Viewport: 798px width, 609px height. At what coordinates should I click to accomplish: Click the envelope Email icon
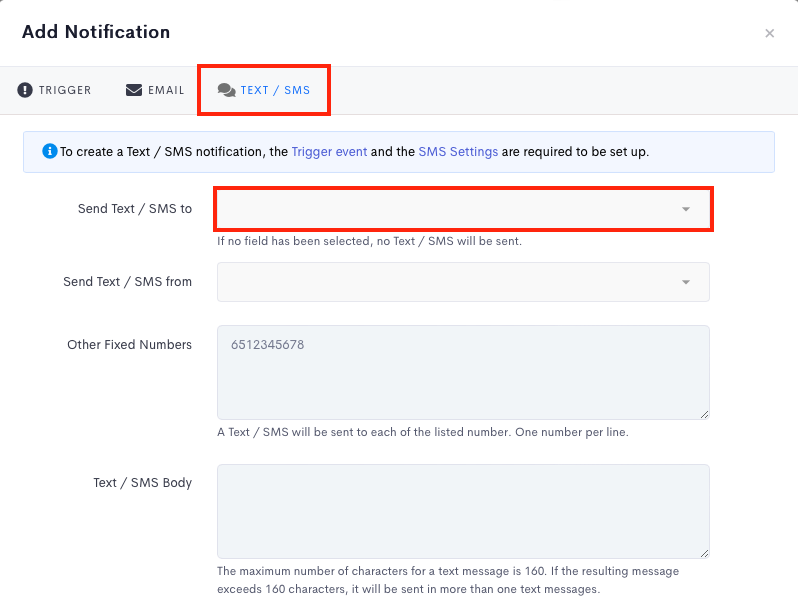[134, 90]
